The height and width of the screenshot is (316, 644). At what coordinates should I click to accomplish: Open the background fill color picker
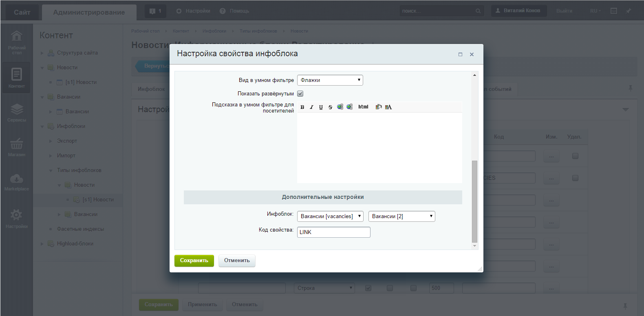378,107
